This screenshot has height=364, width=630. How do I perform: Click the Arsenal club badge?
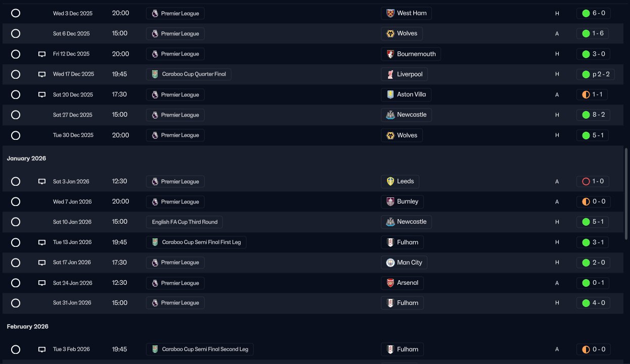click(390, 283)
